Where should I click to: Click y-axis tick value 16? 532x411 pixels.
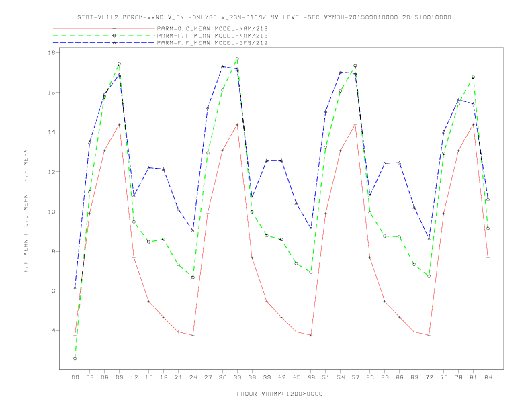[x=52, y=93]
